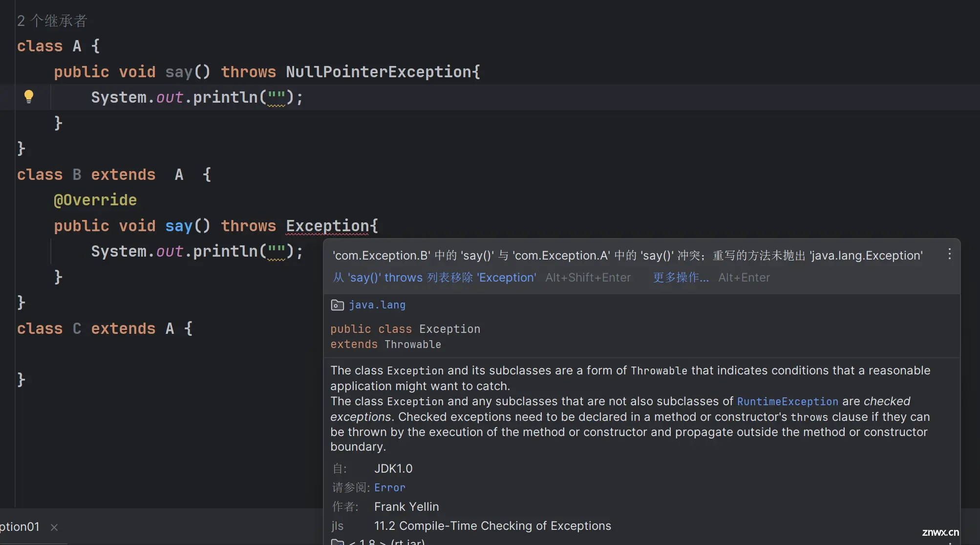Click '11.2 Compile-Time Checking of Exceptions' text
The height and width of the screenshot is (545, 980).
coord(492,526)
